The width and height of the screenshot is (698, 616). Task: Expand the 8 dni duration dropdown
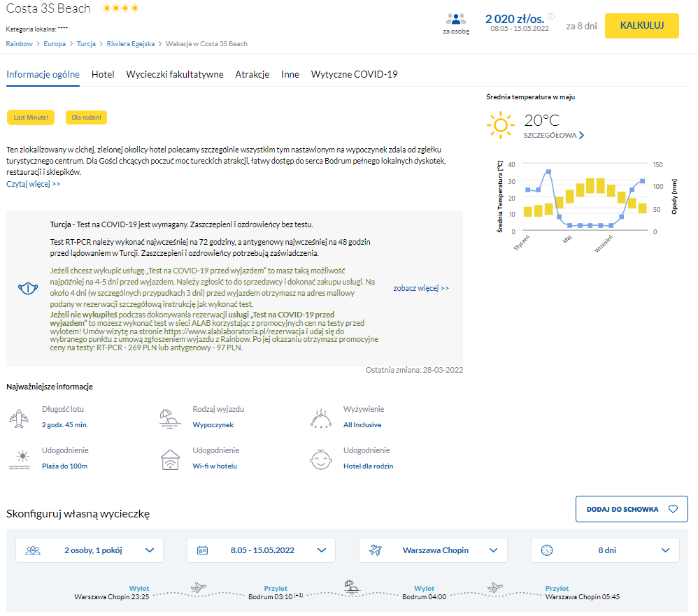604,550
